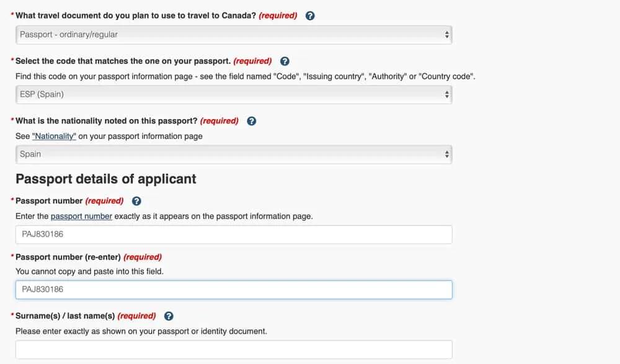The height and width of the screenshot is (364, 620).
Task: Focus the Passport number re-enter field
Action: pos(234,290)
